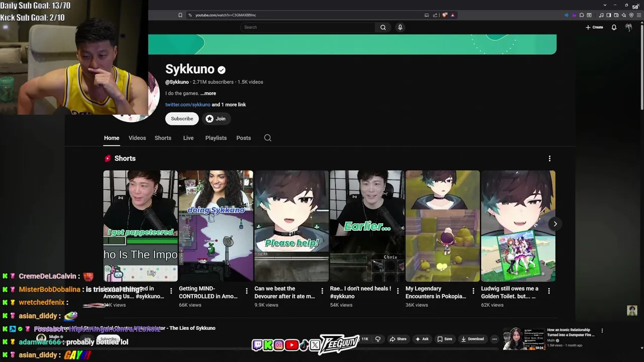Click the Download button
644x362 pixels.
tap(472, 339)
